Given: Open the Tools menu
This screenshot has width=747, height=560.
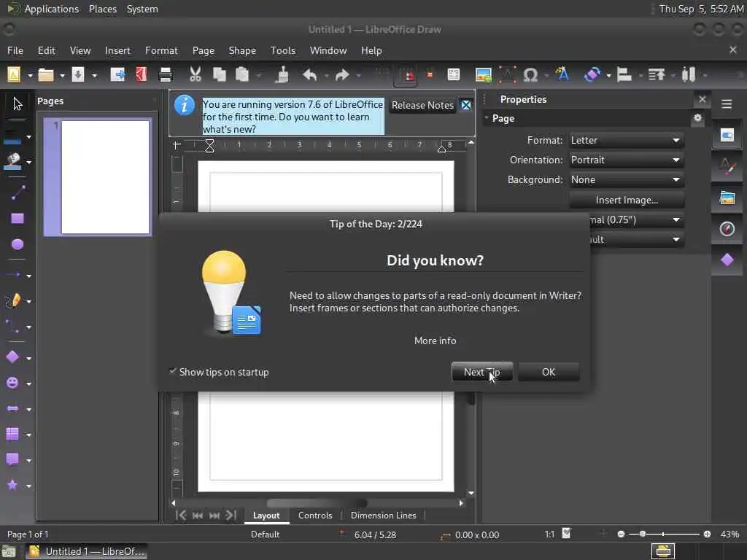Looking at the screenshot, I should point(283,50).
